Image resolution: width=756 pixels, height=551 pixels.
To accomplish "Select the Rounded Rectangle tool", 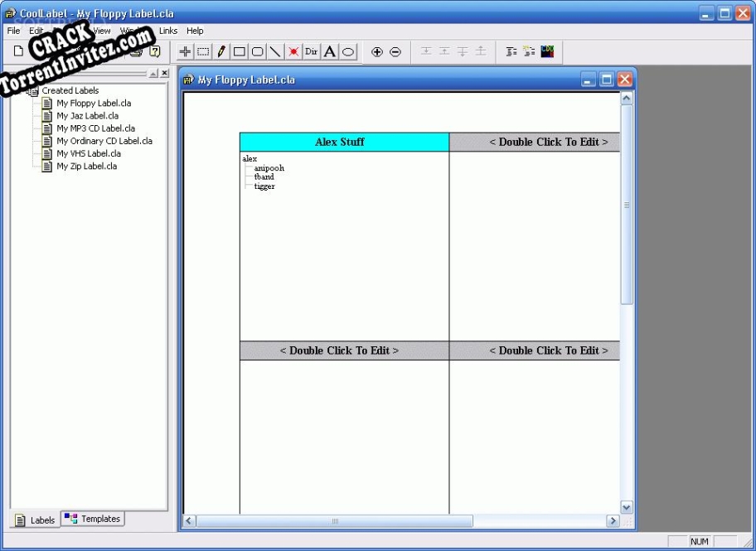I will 256,51.
